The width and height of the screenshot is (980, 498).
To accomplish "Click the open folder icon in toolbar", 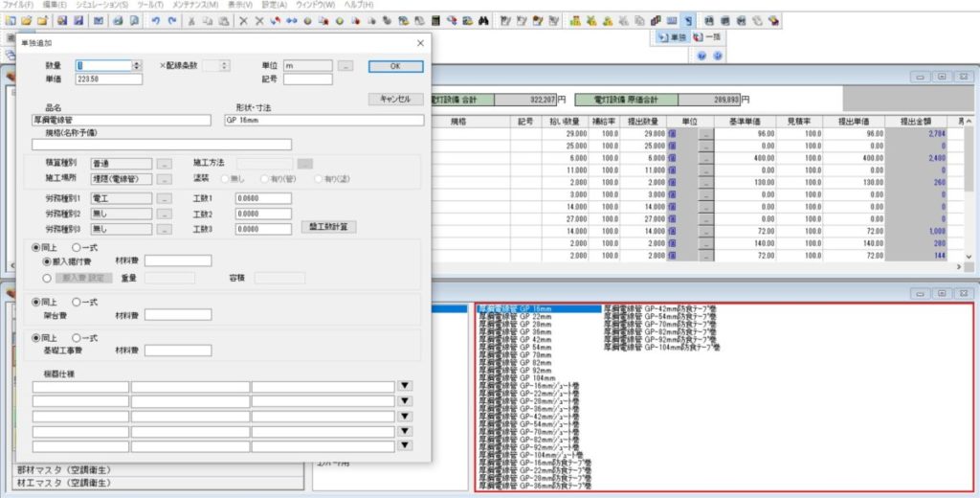I will [x=26, y=20].
